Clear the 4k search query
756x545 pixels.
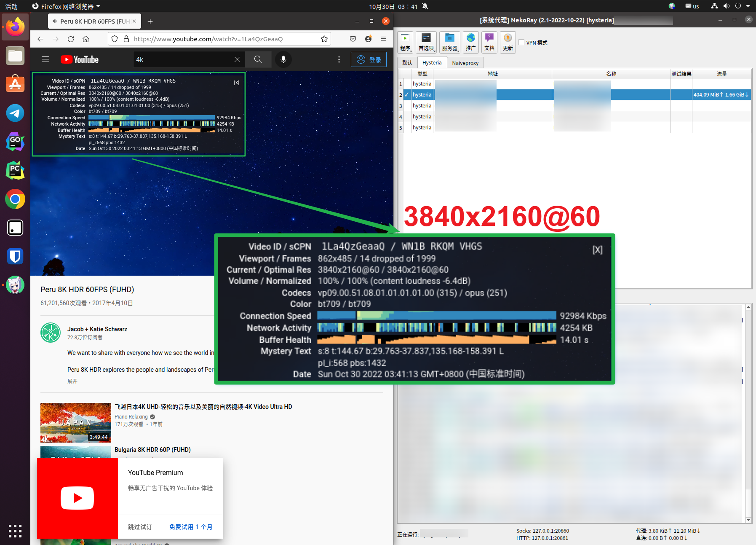[237, 59]
